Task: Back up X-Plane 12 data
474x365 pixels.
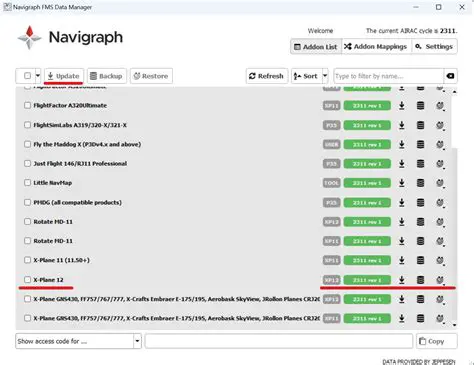Action: [421, 280]
